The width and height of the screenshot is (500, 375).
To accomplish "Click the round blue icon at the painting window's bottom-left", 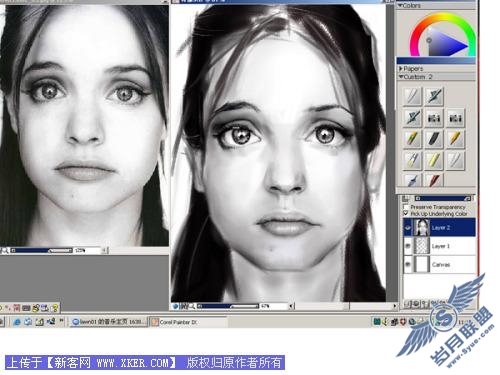I will pyautogui.click(x=176, y=306).
